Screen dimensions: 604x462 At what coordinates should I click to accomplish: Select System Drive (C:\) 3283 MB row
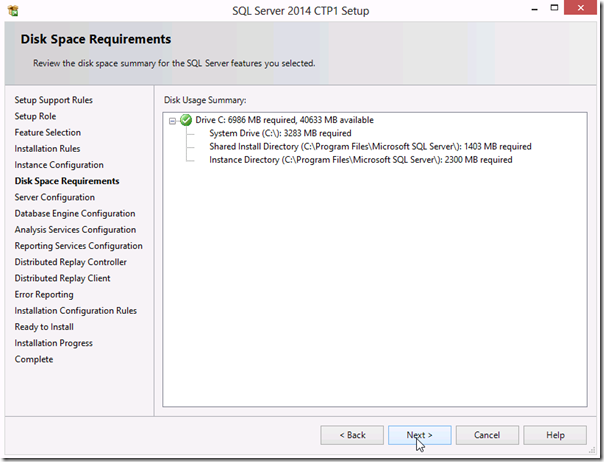(x=280, y=133)
